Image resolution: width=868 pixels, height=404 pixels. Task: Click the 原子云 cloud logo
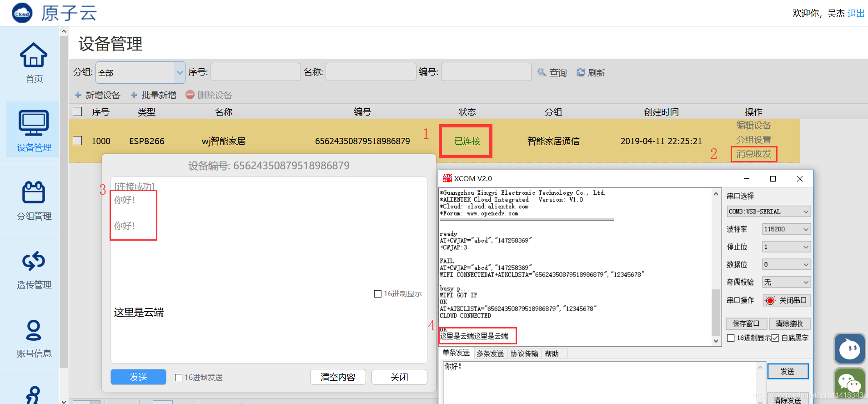[22, 13]
